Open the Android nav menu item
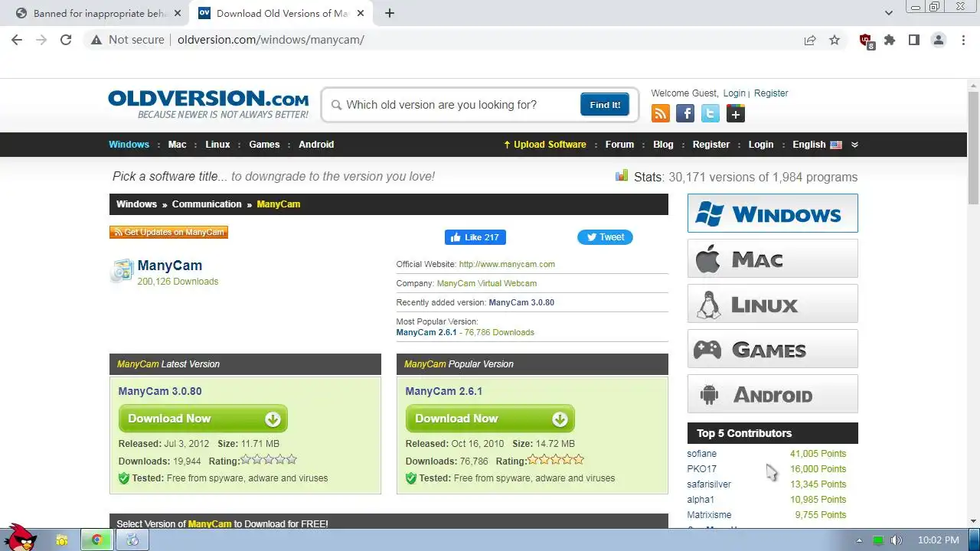The image size is (980, 551). (x=316, y=145)
